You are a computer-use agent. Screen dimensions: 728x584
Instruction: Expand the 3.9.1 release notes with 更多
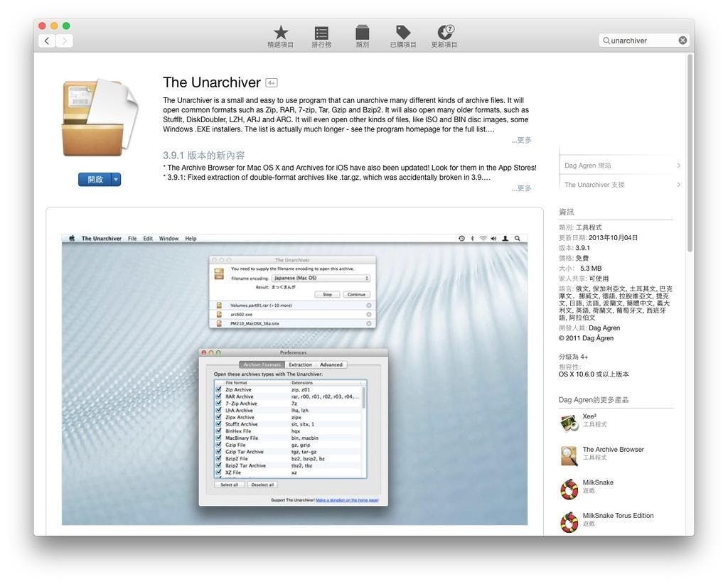coord(521,188)
